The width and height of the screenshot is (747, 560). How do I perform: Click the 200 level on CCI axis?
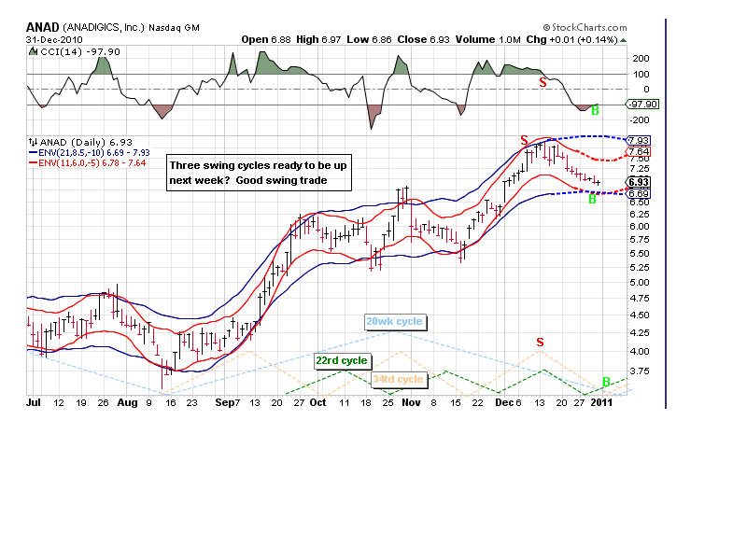click(641, 59)
